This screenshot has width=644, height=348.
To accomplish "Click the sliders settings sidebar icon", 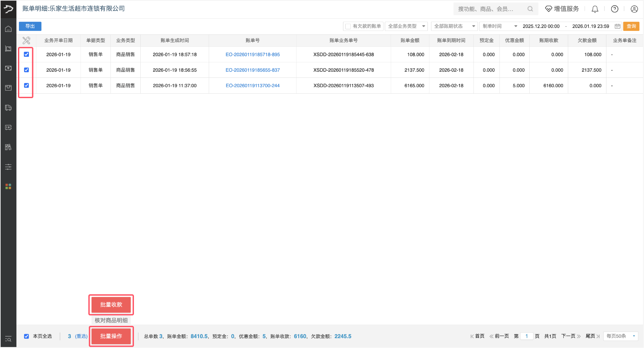I will (8, 167).
